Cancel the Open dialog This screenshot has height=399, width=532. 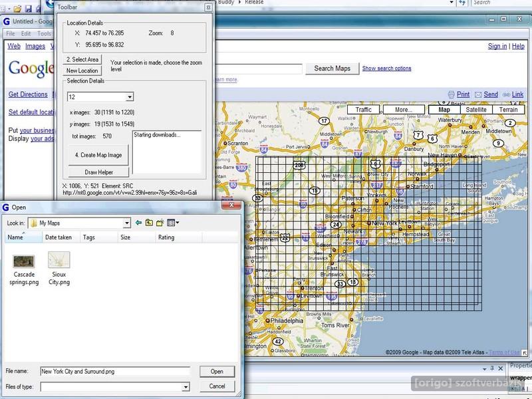coord(217,386)
